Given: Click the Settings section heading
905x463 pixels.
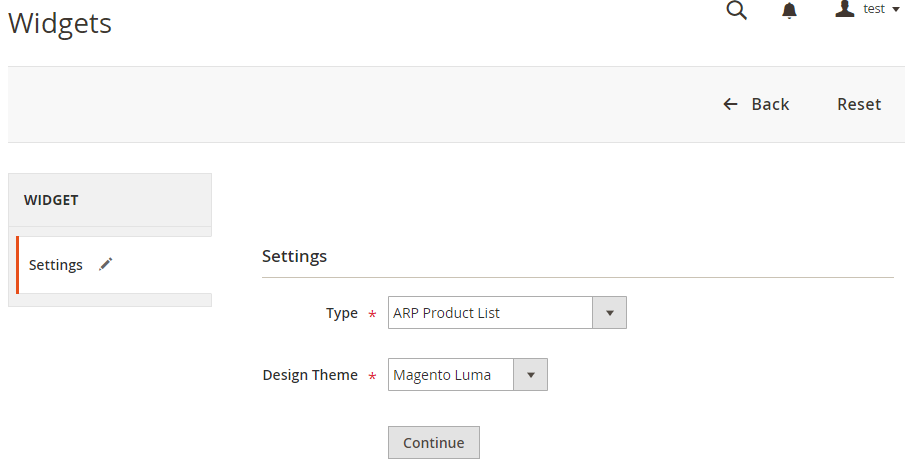Looking at the screenshot, I should click(294, 256).
